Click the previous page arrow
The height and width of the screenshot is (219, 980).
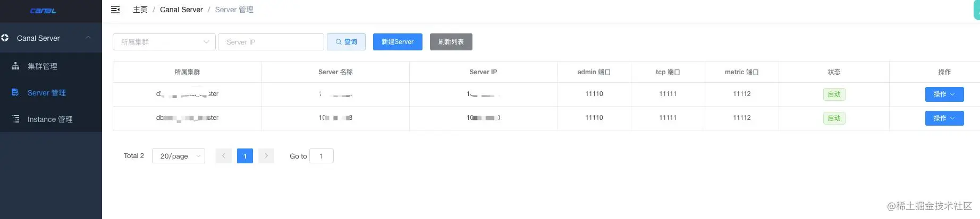click(x=224, y=156)
